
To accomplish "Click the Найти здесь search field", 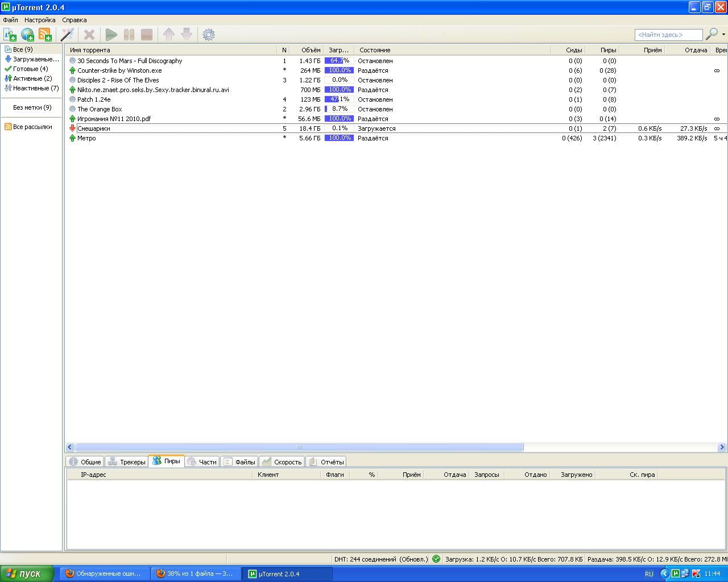I will 668,35.
